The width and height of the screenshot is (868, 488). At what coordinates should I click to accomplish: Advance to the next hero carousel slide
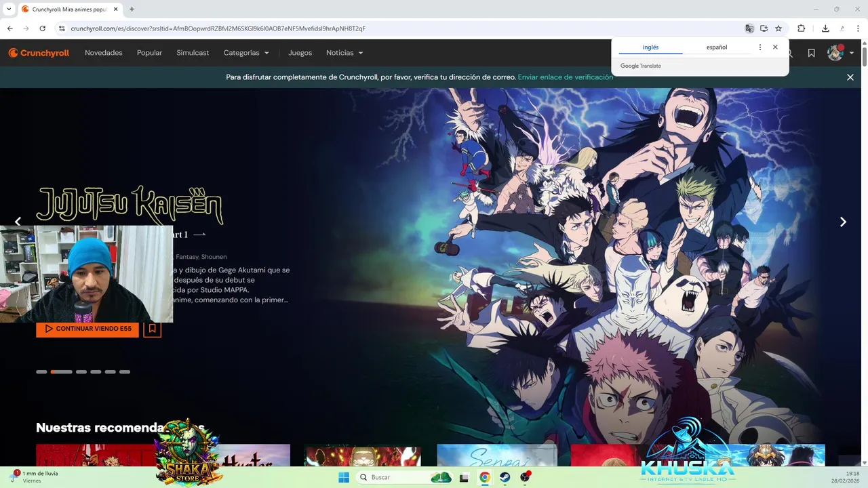click(x=843, y=222)
